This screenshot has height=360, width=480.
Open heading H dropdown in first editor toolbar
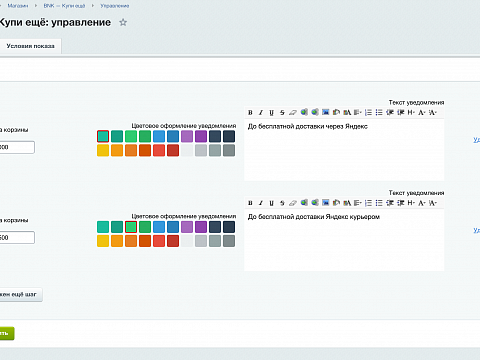tap(411, 112)
